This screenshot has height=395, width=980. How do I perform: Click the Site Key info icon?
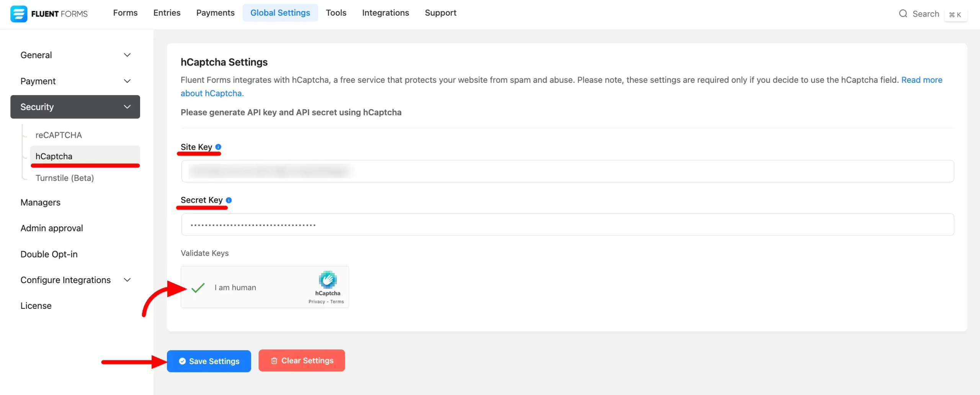coord(218,147)
